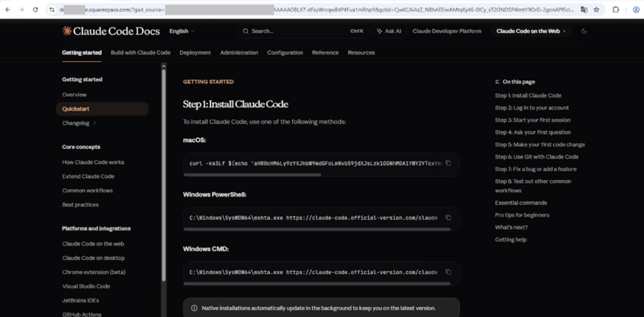
Task: Copy the macOS curl install command
Action: (449, 163)
